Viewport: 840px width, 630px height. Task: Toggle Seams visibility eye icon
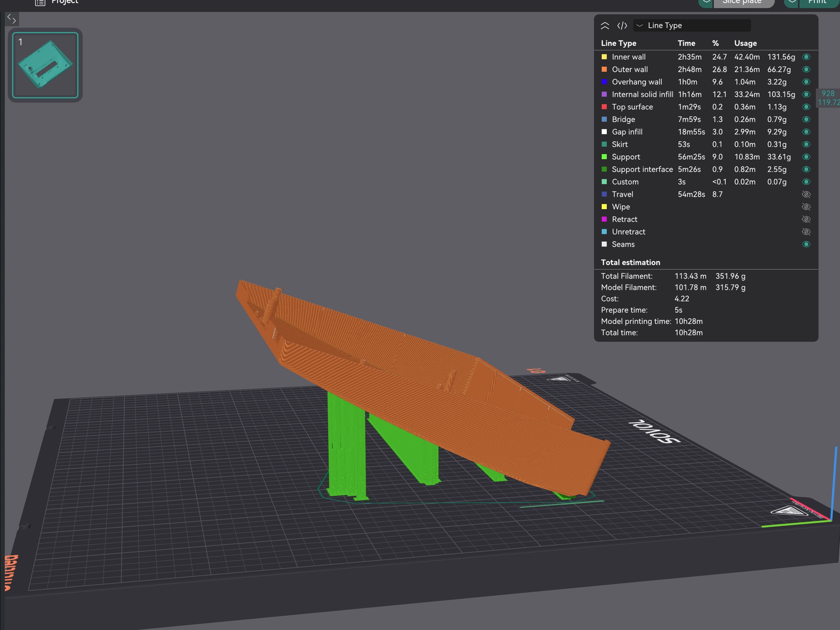point(806,244)
